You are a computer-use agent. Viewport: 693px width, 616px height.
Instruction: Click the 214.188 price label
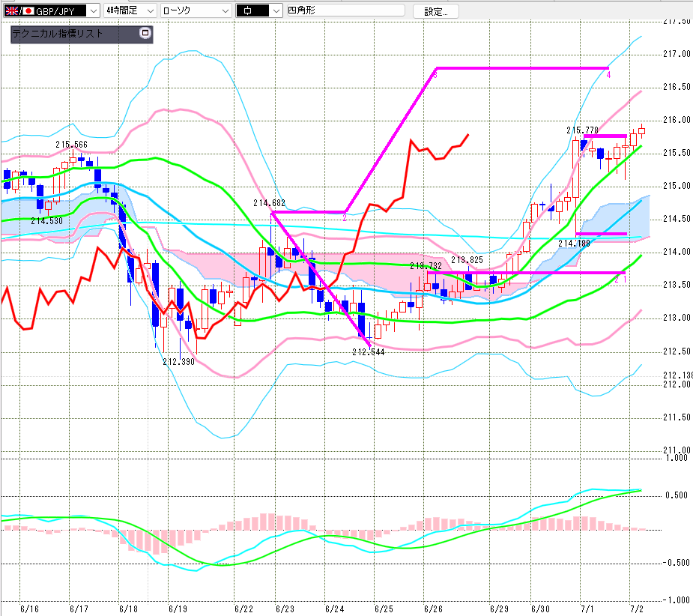coord(574,244)
